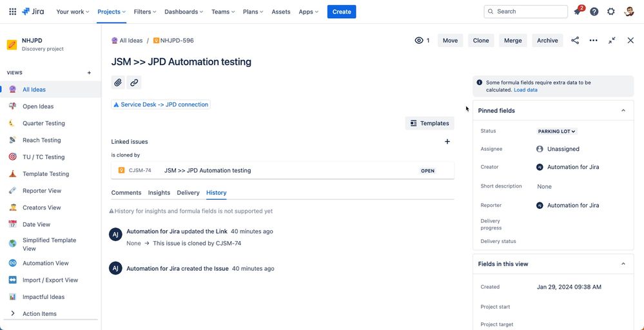Open user profile avatar

pyautogui.click(x=629, y=12)
